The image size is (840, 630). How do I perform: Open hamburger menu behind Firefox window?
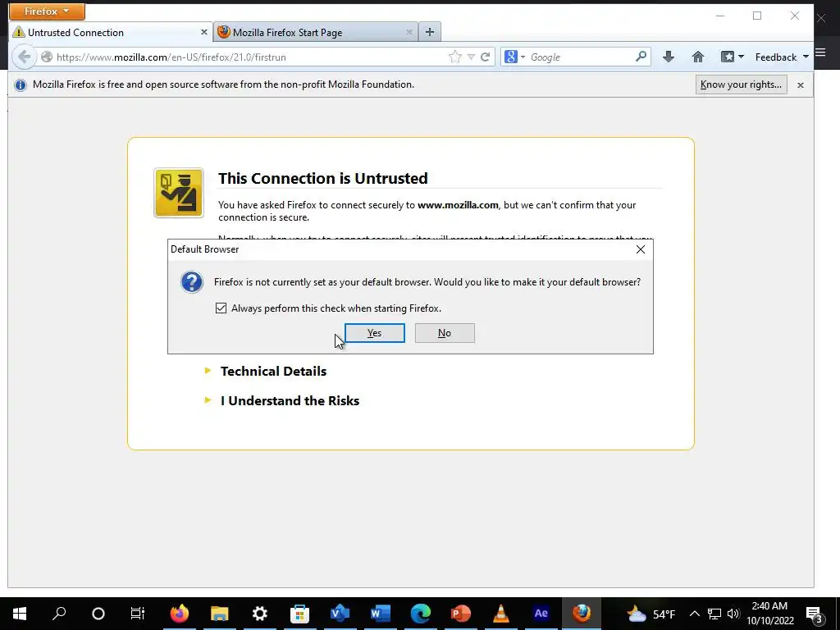click(820, 52)
